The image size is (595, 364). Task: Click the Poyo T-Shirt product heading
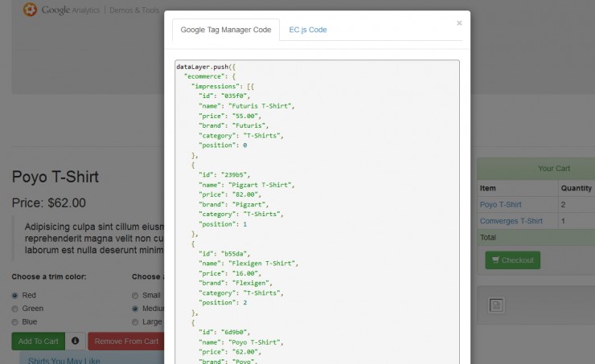pyautogui.click(x=55, y=177)
